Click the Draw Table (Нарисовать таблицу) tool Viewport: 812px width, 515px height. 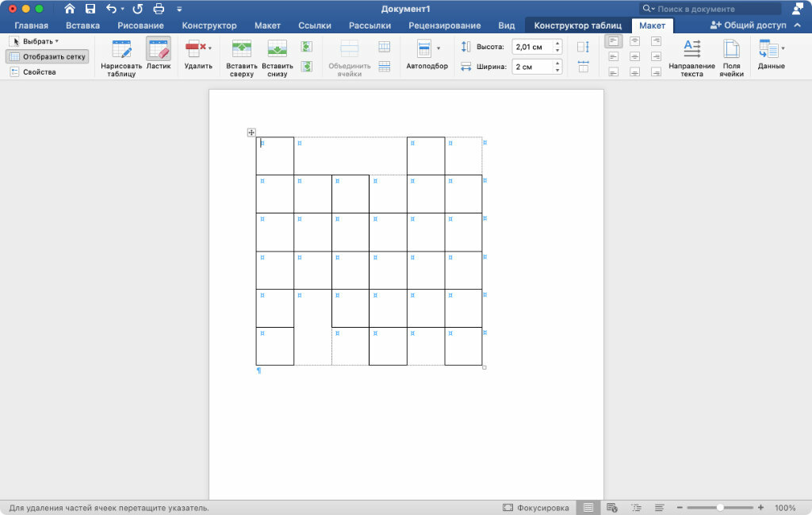[x=121, y=56]
